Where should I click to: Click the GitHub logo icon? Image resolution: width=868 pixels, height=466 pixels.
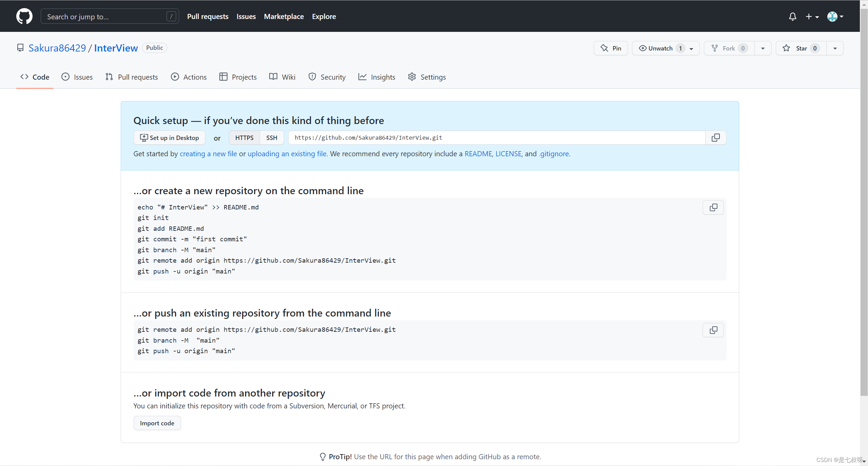pos(23,16)
